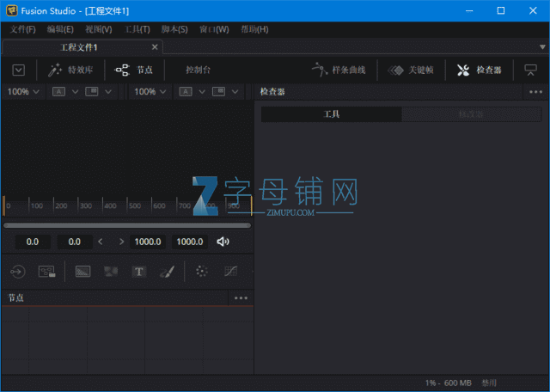Click the 控制台 console button
Image resolution: width=550 pixels, height=392 pixels.
click(198, 70)
